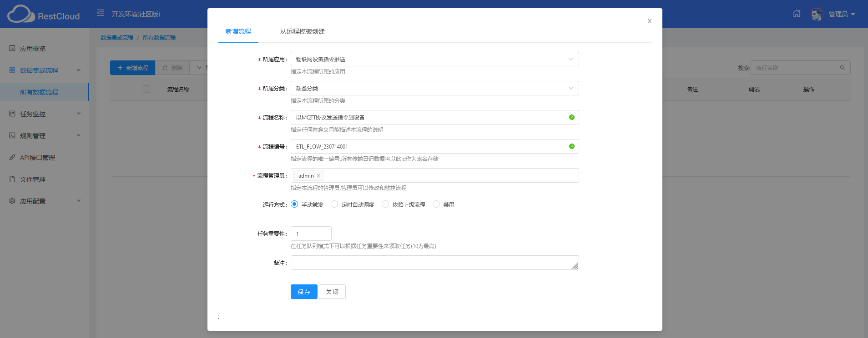The image size is (868, 338).
Task: Click the 流程编号 text field
Action: tap(434, 146)
